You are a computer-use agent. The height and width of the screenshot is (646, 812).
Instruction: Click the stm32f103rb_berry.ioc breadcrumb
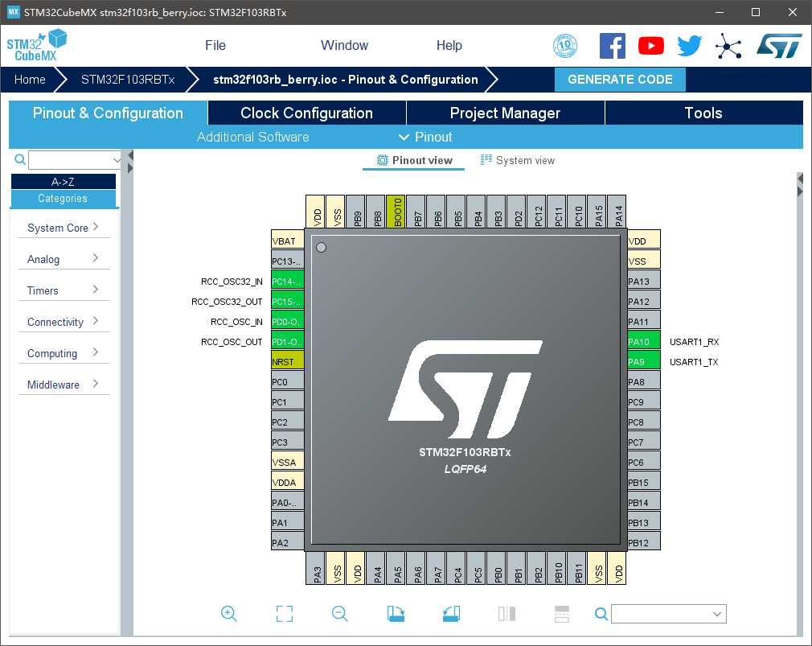coord(346,80)
